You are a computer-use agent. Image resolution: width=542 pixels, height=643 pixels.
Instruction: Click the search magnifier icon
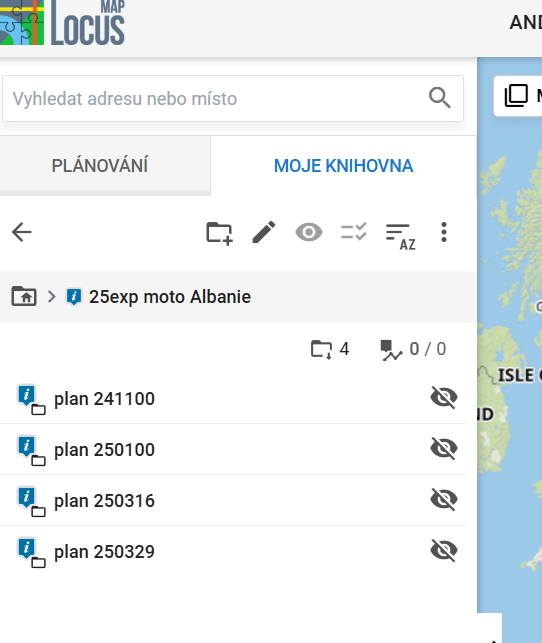(440, 98)
